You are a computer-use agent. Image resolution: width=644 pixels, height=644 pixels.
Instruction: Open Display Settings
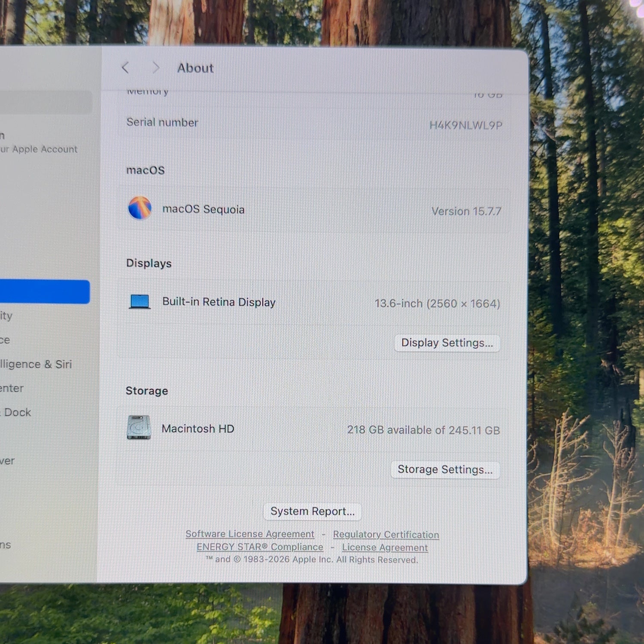[x=447, y=343]
